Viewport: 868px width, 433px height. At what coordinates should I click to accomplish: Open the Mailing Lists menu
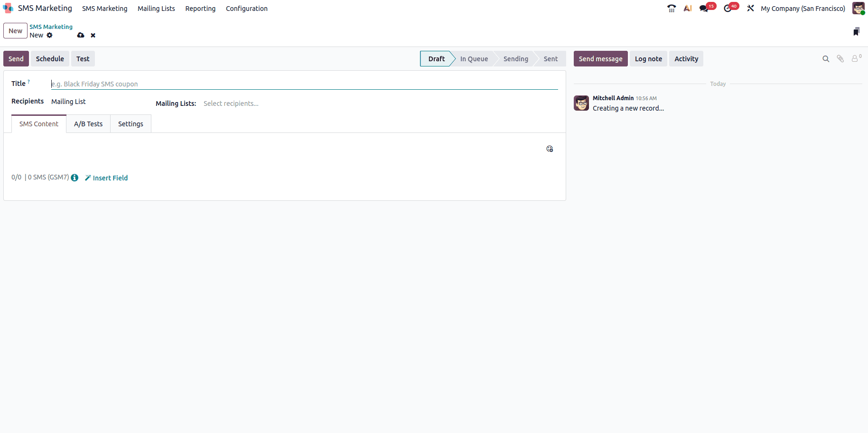tap(156, 9)
